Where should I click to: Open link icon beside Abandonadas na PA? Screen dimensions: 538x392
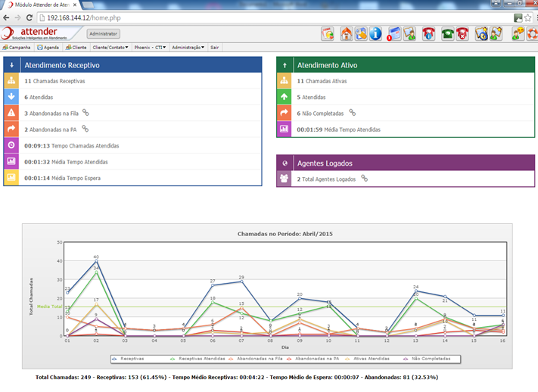pos(85,129)
